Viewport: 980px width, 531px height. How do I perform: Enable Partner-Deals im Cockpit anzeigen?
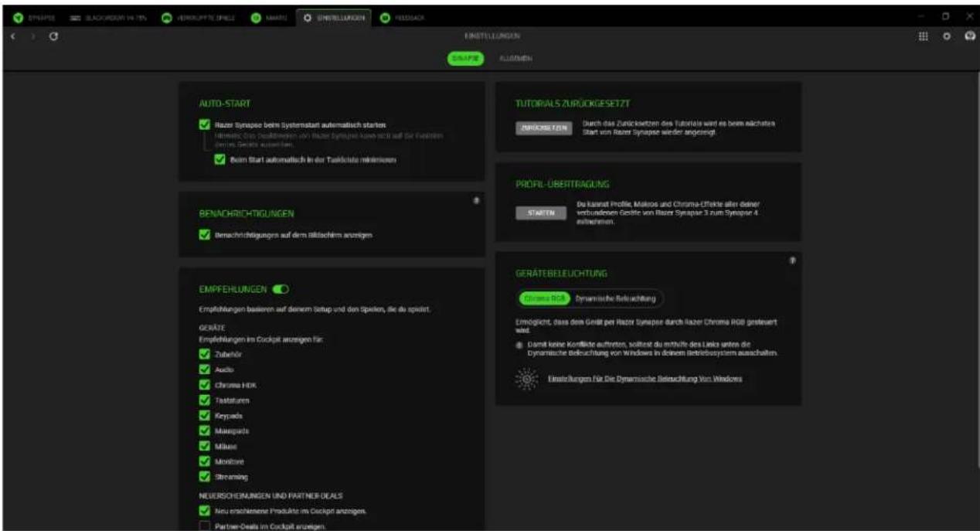coord(204,526)
